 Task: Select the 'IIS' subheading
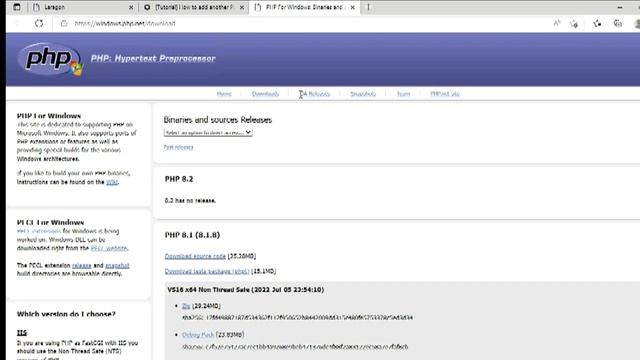point(22,333)
